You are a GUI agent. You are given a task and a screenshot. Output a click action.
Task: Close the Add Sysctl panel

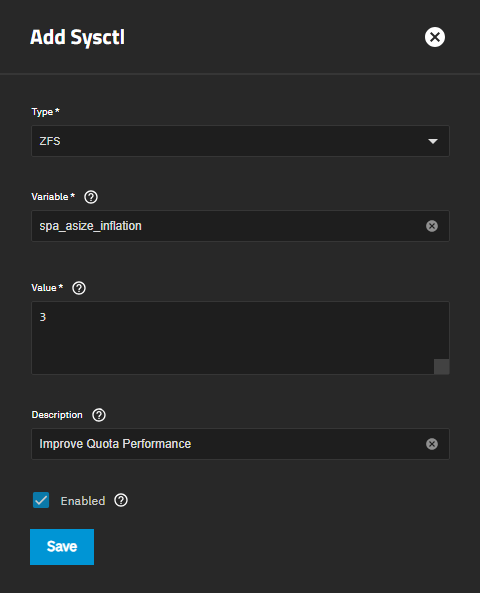[435, 37]
